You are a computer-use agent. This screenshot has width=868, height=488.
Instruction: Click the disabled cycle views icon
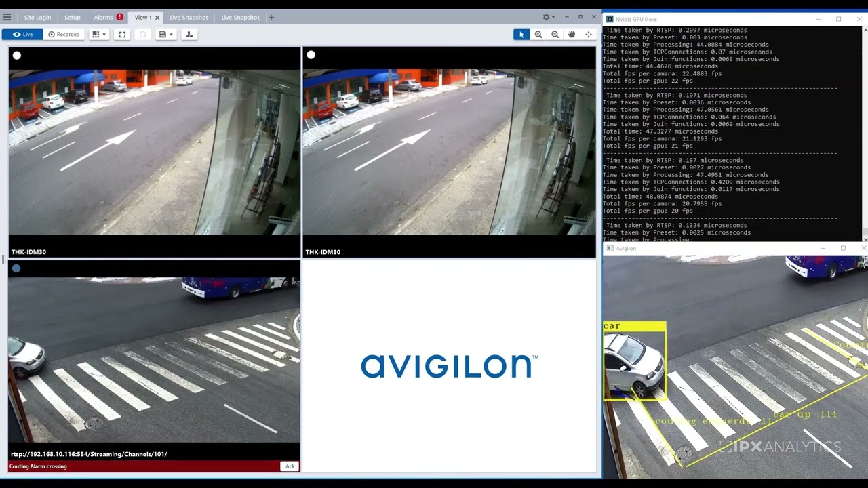click(x=142, y=35)
